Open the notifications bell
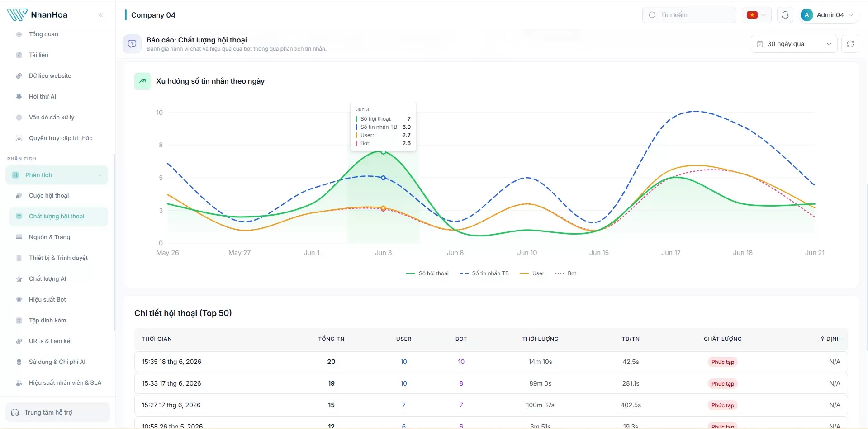 click(785, 15)
